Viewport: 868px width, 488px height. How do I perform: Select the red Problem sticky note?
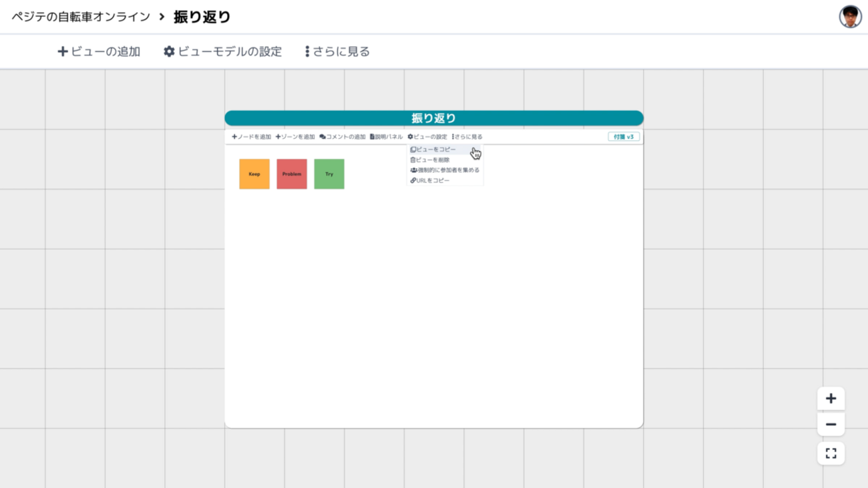(292, 174)
